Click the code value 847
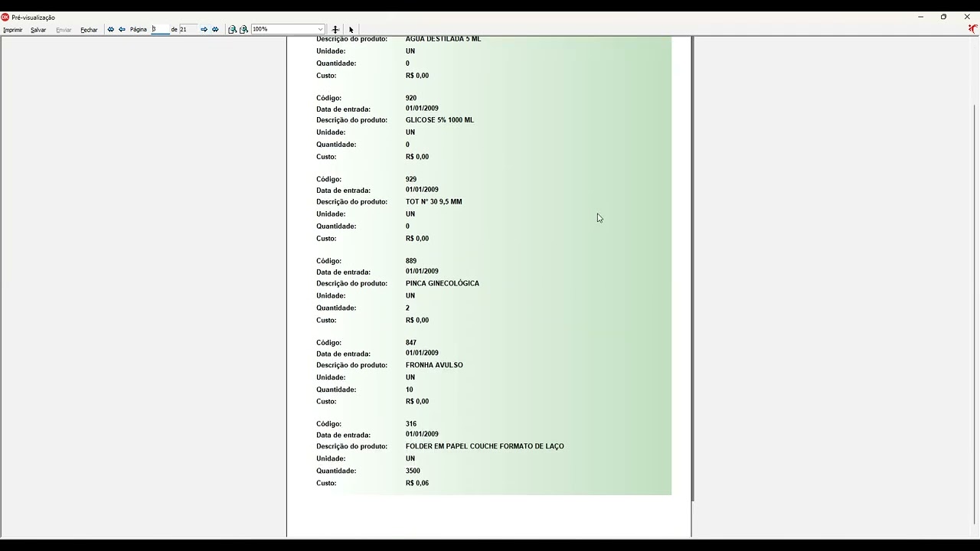980x551 pixels. pyautogui.click(x=411, y=343)
